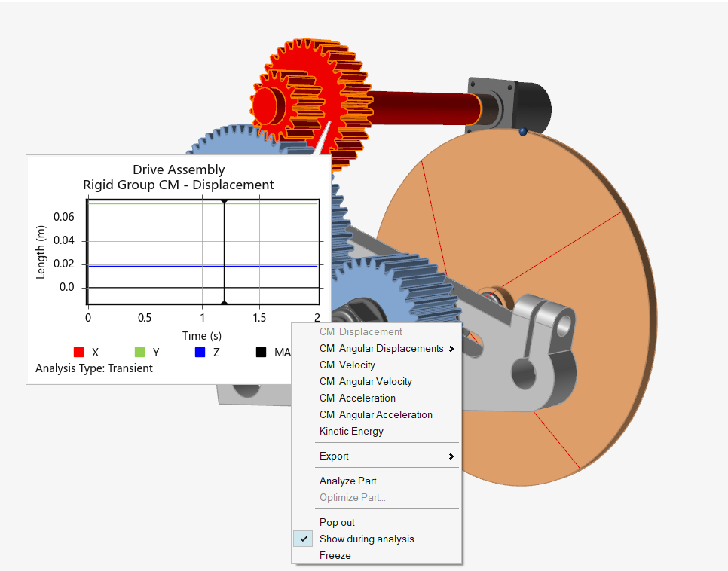
Task: Freeze the plot via menu
Action: click(x=335, y=556)
